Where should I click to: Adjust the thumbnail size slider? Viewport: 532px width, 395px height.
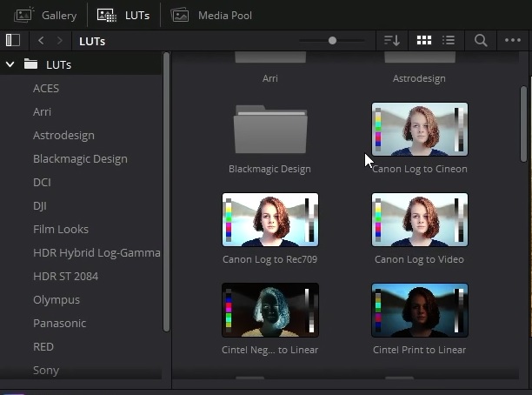pos(332,40)
